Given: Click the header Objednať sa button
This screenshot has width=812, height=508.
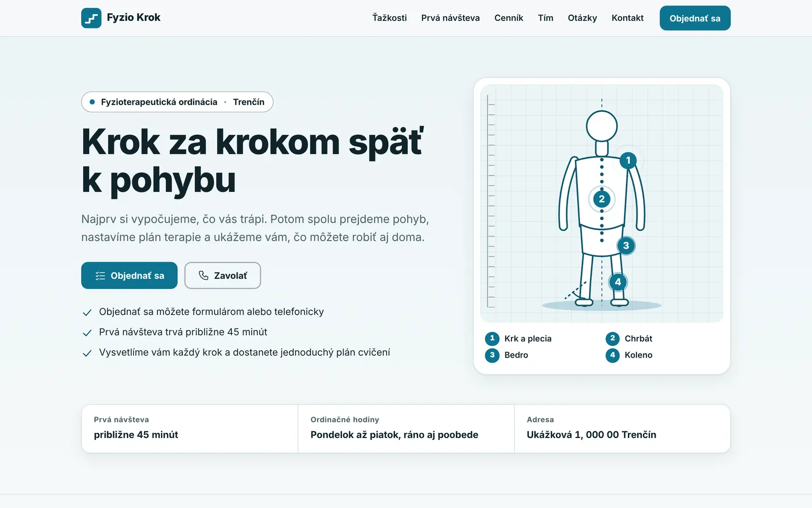Looking at the screenshot, I should (695, 18).
